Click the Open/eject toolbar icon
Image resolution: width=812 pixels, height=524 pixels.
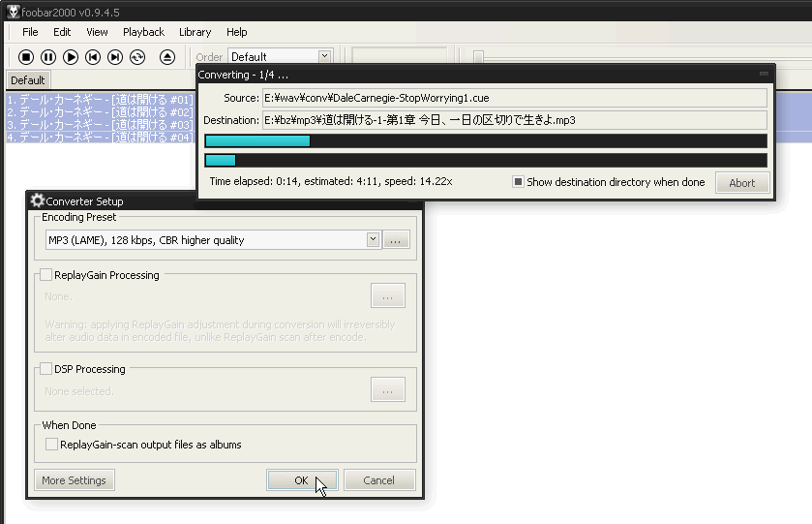pyautogui.click(x=166, y=57)
